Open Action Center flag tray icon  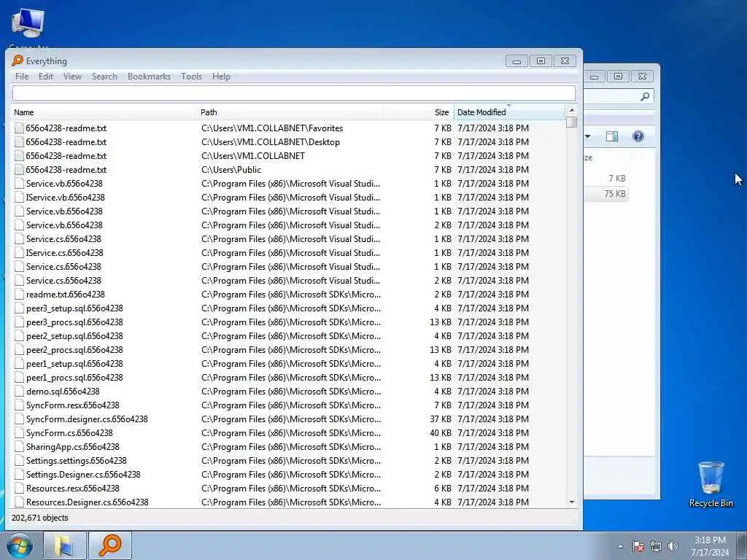(x=638, y=546)
